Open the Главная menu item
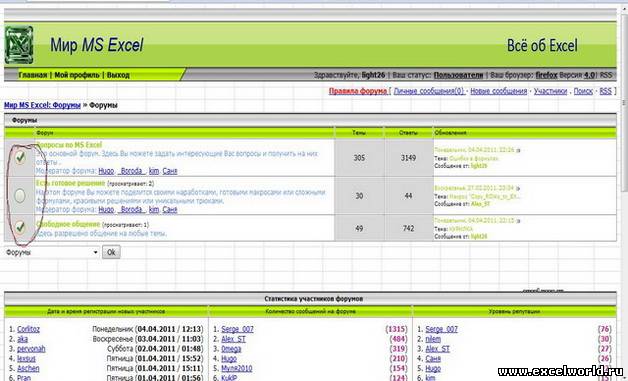 [33, 75]
